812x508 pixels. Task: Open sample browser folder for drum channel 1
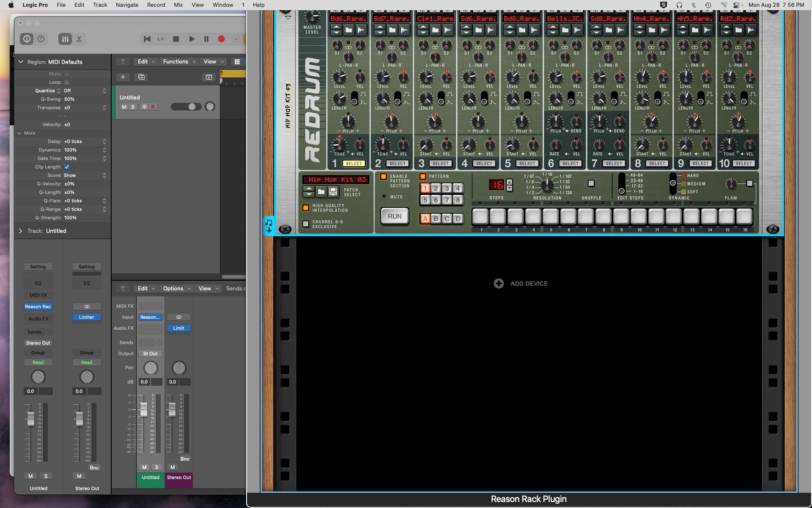coord(348,30)
